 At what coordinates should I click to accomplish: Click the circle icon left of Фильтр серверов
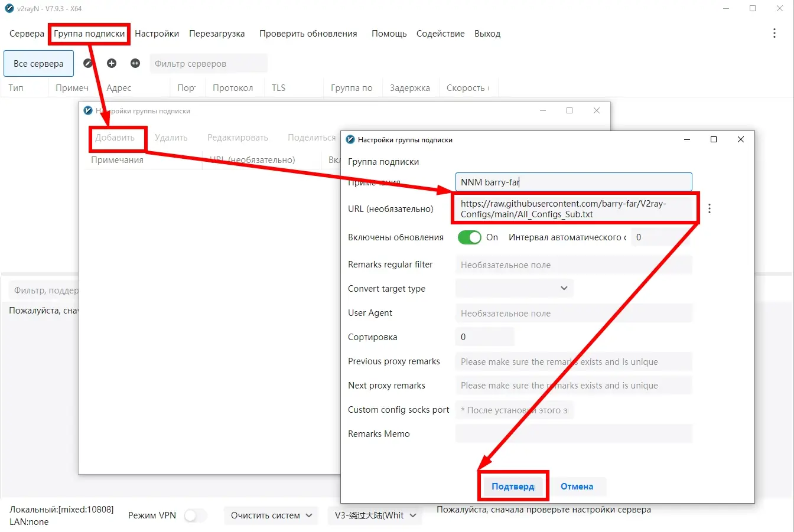click(135, 63)
